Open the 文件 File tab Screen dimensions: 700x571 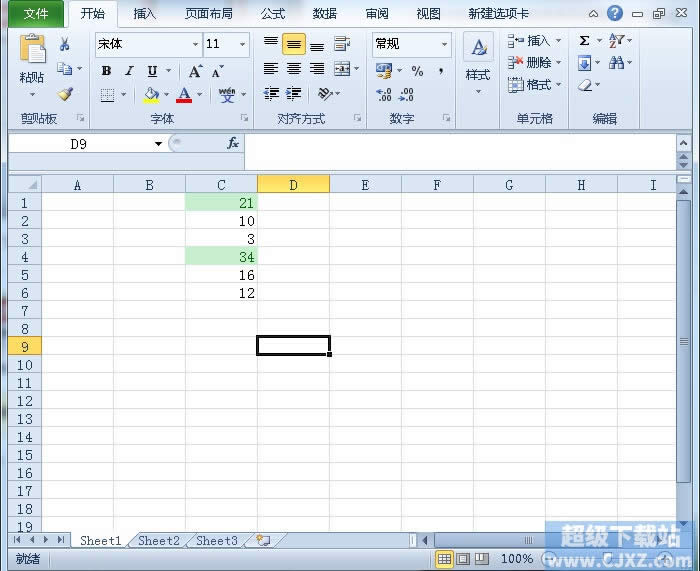[36, 14]
